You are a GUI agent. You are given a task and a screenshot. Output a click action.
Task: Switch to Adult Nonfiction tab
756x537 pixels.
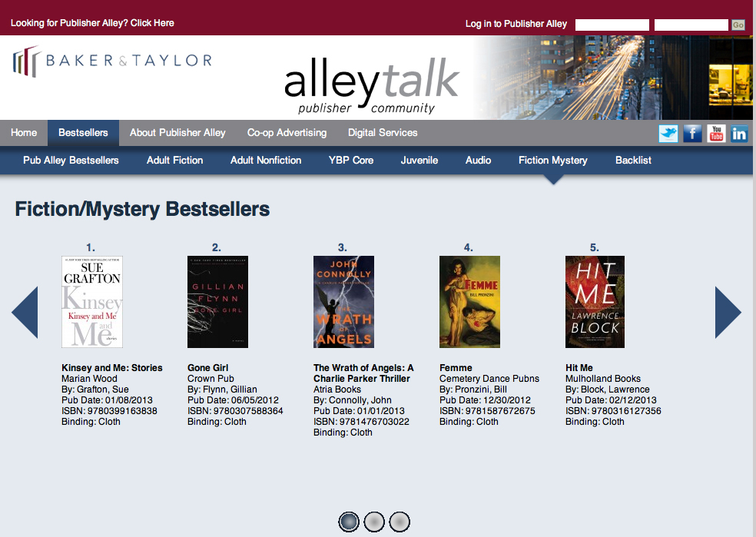point(266,160)
